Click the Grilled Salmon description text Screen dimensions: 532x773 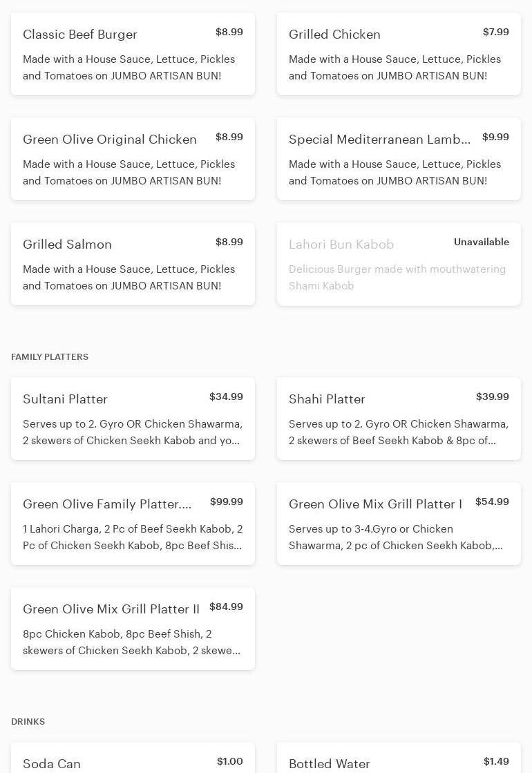(129, 278)
